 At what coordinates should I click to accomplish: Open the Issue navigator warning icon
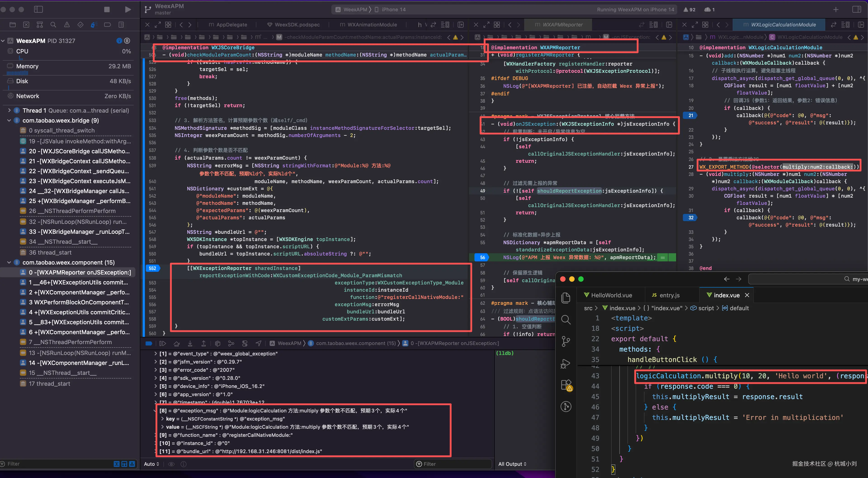pos(67,25)
